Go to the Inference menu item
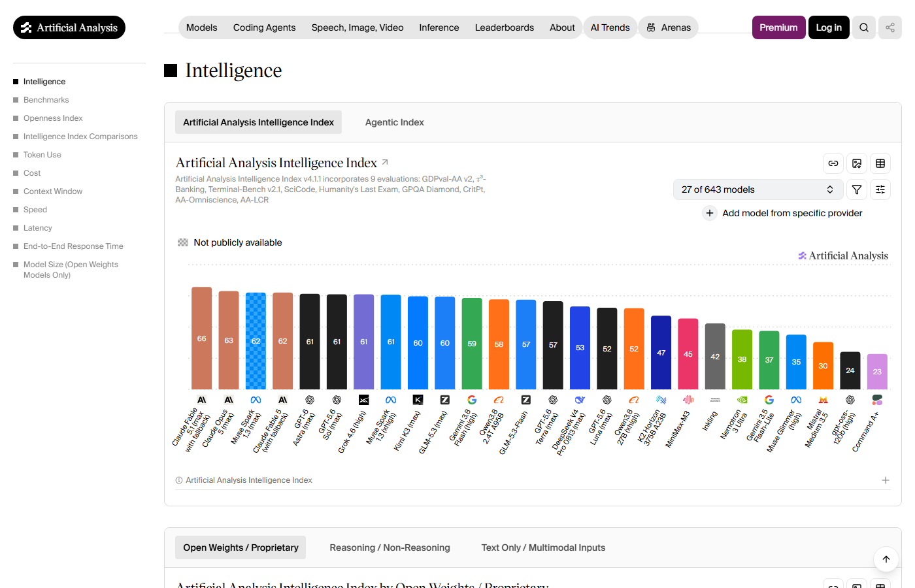Viewport: 915px width, 588px height. tap(439, 27)
